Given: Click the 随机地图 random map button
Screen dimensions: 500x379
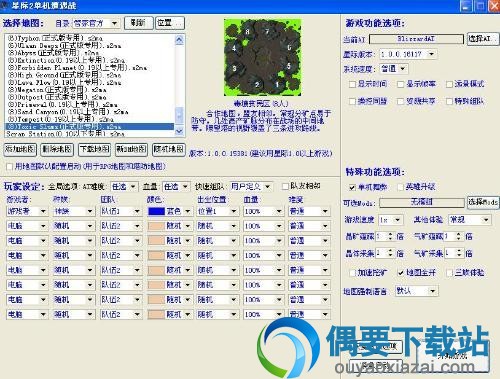Looking at the screenshot, I should click(x=168, y=149).
